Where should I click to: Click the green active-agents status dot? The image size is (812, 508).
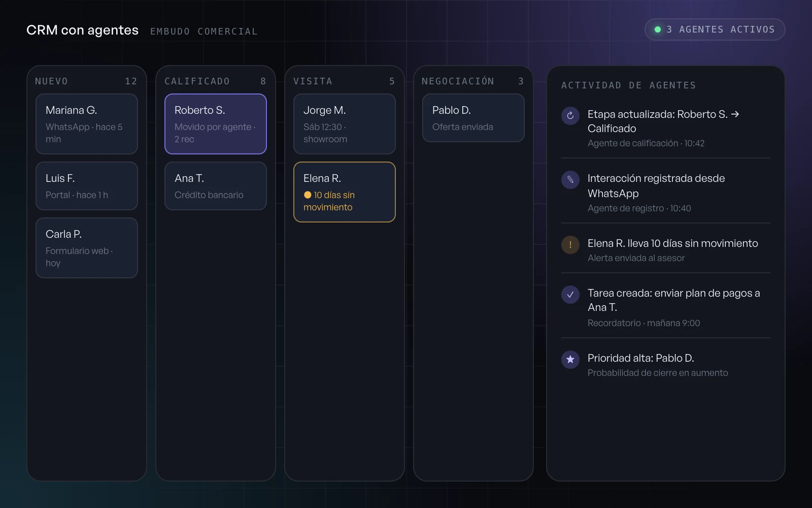tap(658, 29)
